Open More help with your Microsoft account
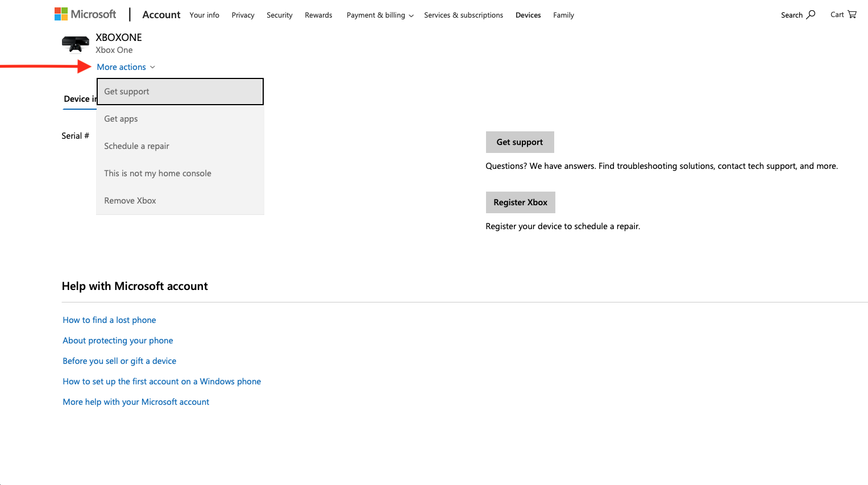868x485 pixels. 136,402
